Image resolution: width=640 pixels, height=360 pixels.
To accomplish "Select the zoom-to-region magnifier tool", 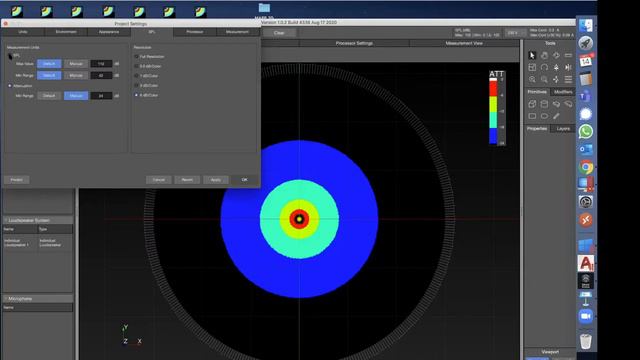I will pos(544,79).
